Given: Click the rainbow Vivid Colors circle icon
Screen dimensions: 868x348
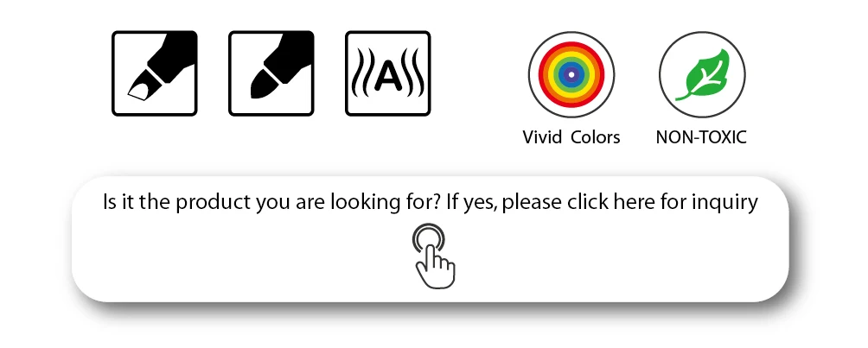Looking at the screenshot, I should pos(571,74).
